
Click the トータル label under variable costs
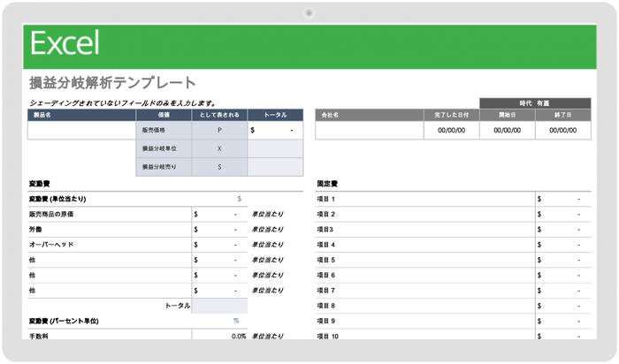[178, 306]
